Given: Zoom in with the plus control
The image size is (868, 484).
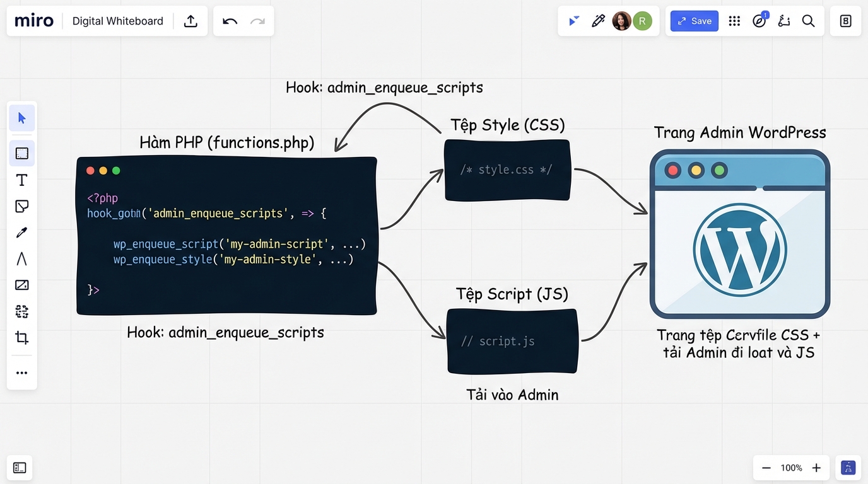Looking at the screenshot, I should point(816,468).
